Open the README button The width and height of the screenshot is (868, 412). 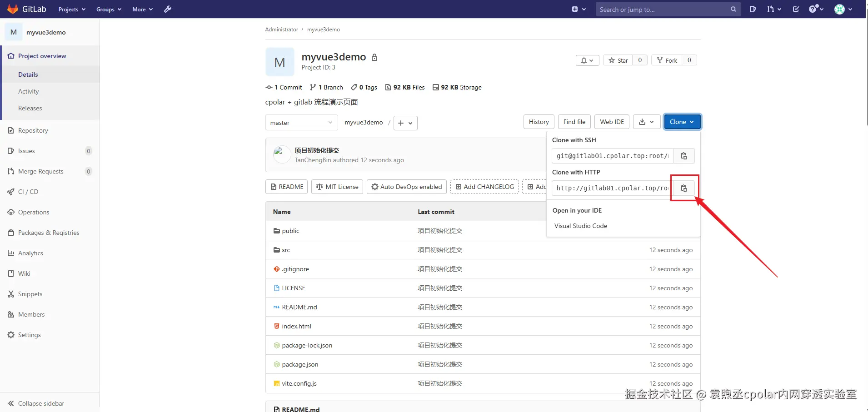[x=287, y=187]
